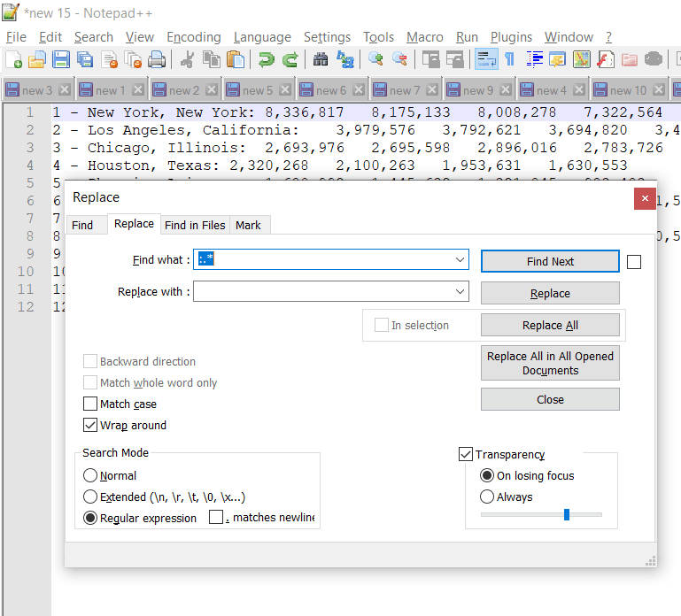Click the Replace dialog resize grip

650,560
